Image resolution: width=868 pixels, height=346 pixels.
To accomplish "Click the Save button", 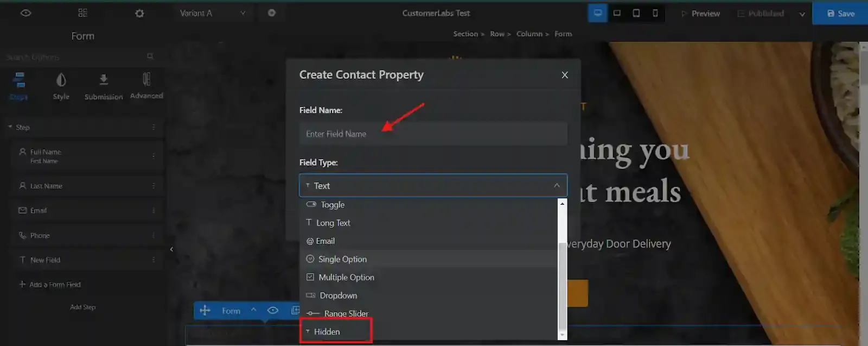I will (840, 13).
